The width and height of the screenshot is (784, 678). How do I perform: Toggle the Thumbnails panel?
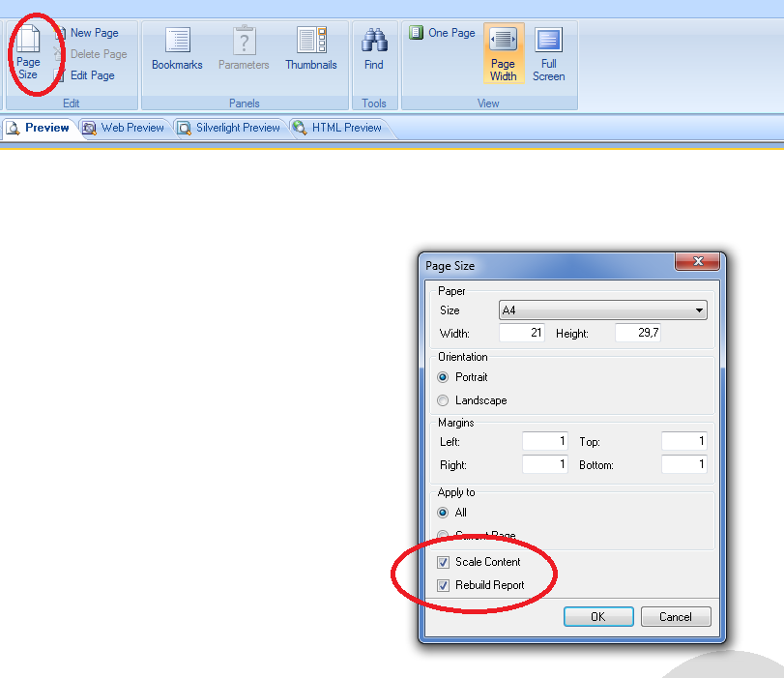311,49
